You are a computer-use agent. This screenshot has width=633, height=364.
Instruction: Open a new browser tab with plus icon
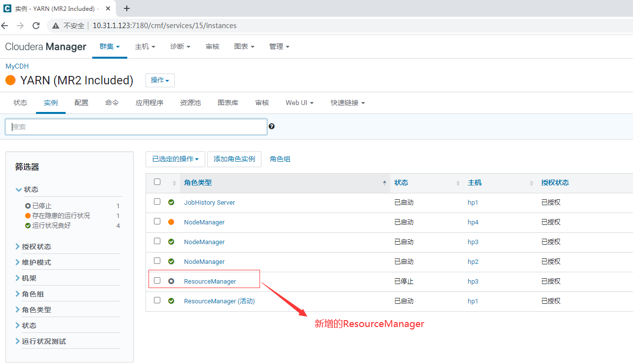click(x=127, y=8)
